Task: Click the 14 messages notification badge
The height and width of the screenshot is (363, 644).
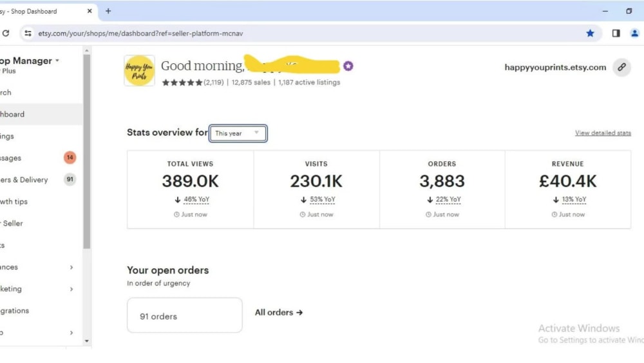Action: click(x=70, y=157)
